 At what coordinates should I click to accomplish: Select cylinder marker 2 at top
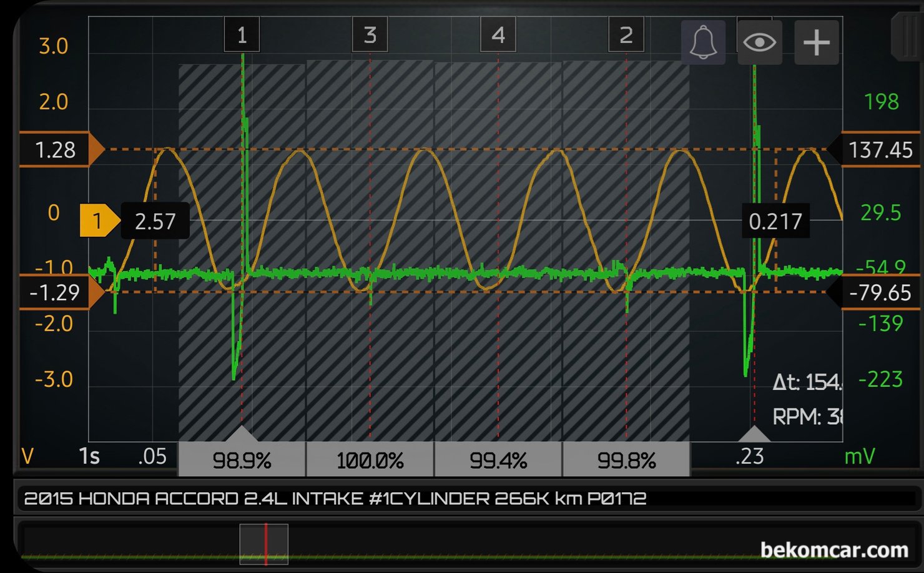pyautogui.click(x=626, y=35)
